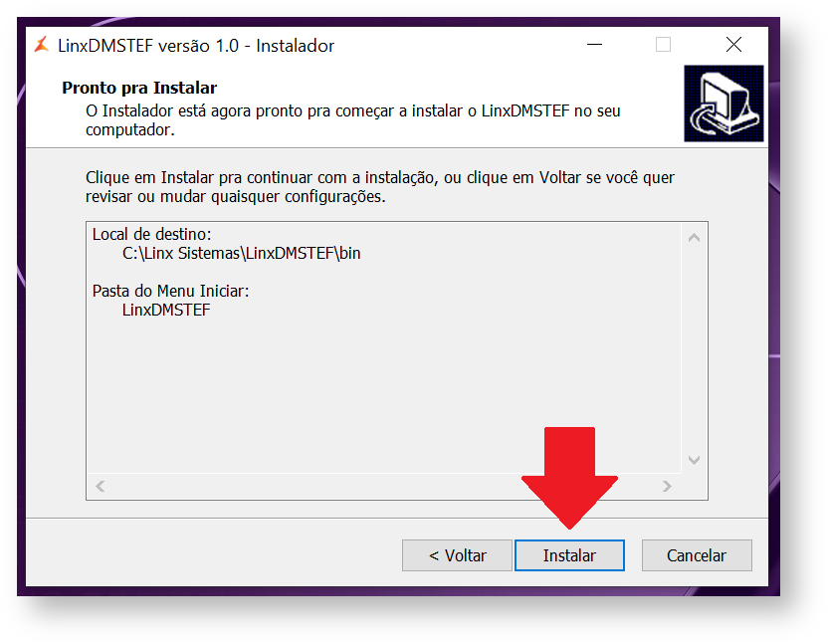
Task: Click the scroll right arrow in summary box
Action: [x=667, y=486]
